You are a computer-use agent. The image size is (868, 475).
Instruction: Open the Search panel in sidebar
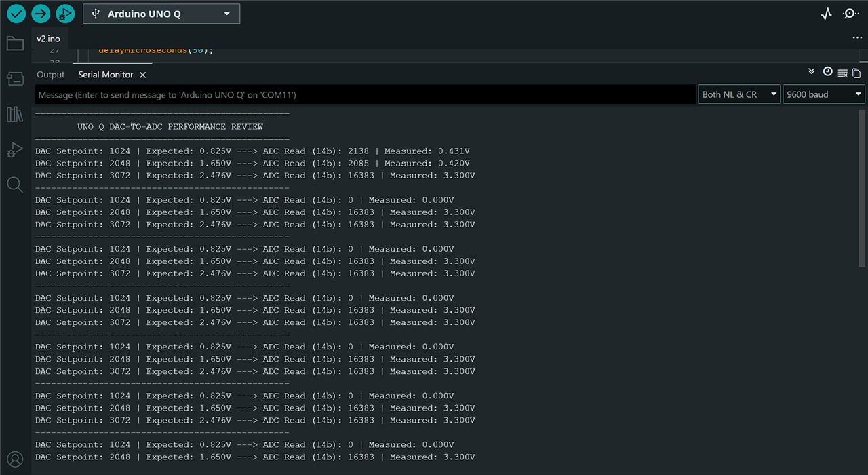coord(15,185)
